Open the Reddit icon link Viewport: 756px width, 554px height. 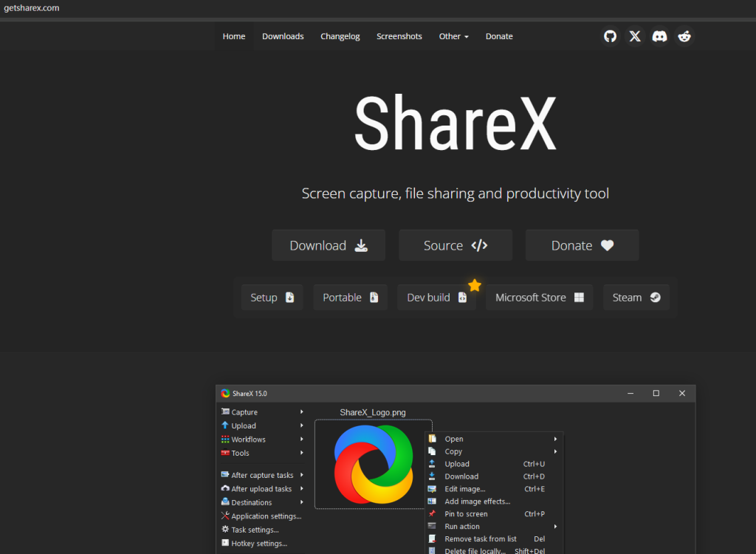(x=684, y=36)
